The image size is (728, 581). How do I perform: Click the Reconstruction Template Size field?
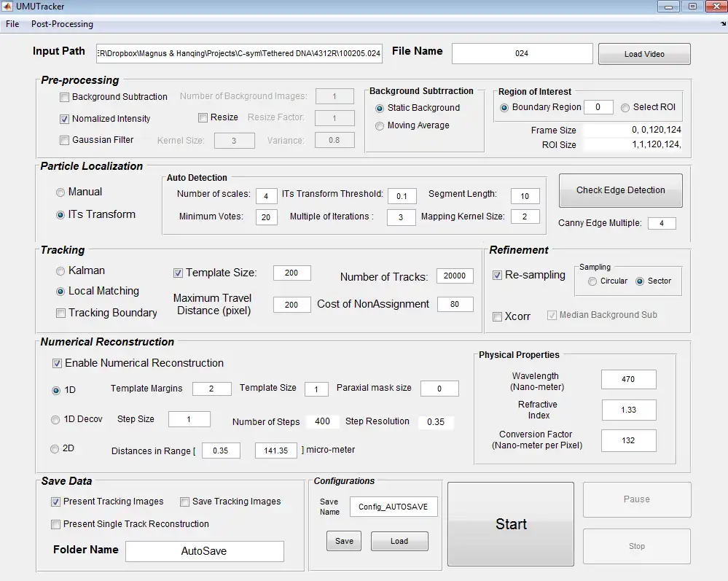tap(316, 389)
